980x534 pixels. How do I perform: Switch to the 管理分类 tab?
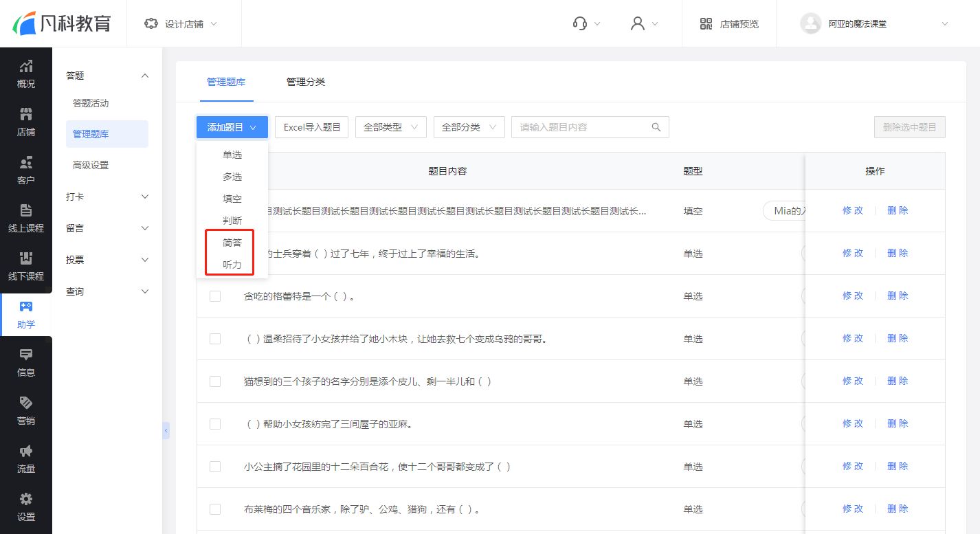pos(306,82)
